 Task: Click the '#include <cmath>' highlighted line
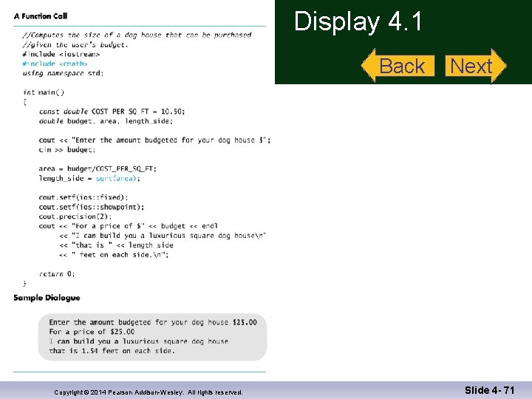55,64
